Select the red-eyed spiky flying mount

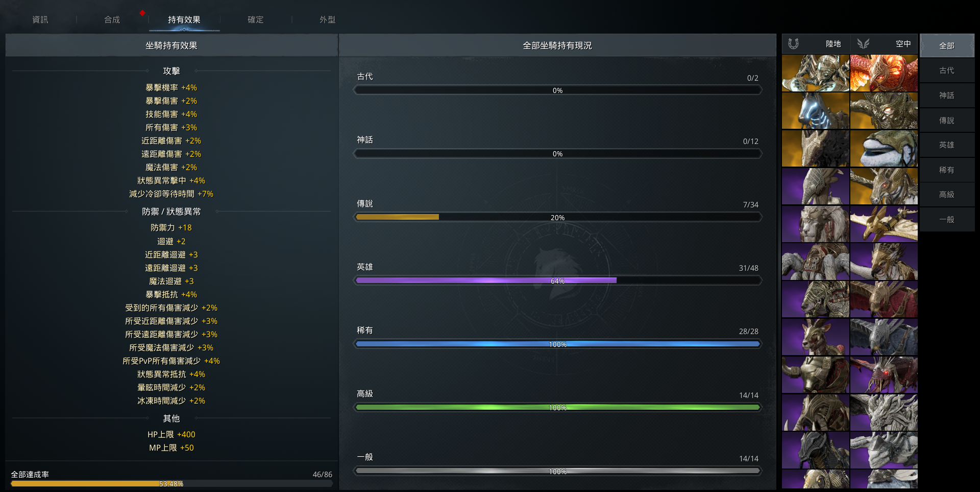[884, 375]
